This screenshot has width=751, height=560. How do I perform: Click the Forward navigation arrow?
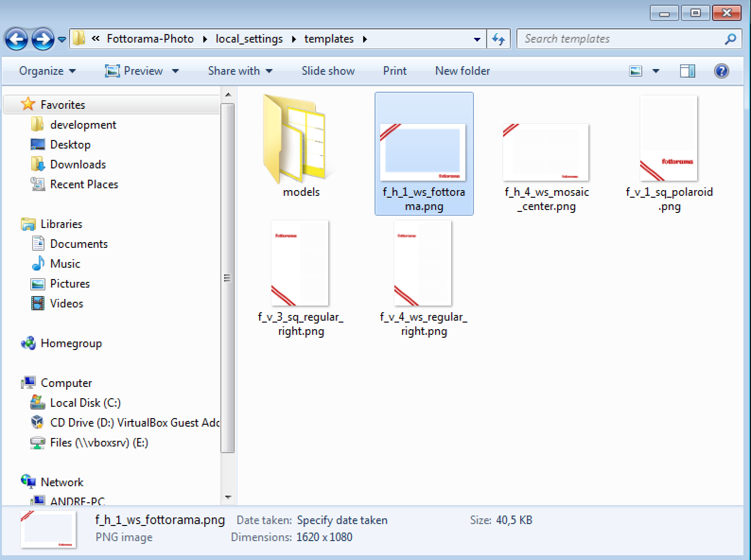43,39
